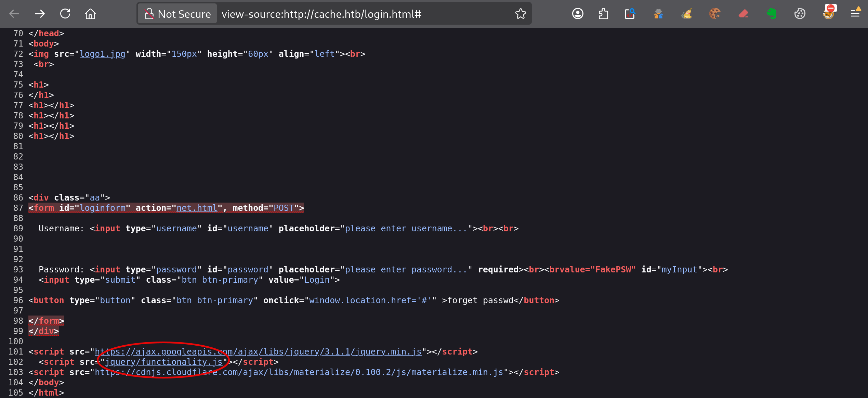Click the </html> closing tag on line 105
868x398 pixels.
tap(46, 393)
